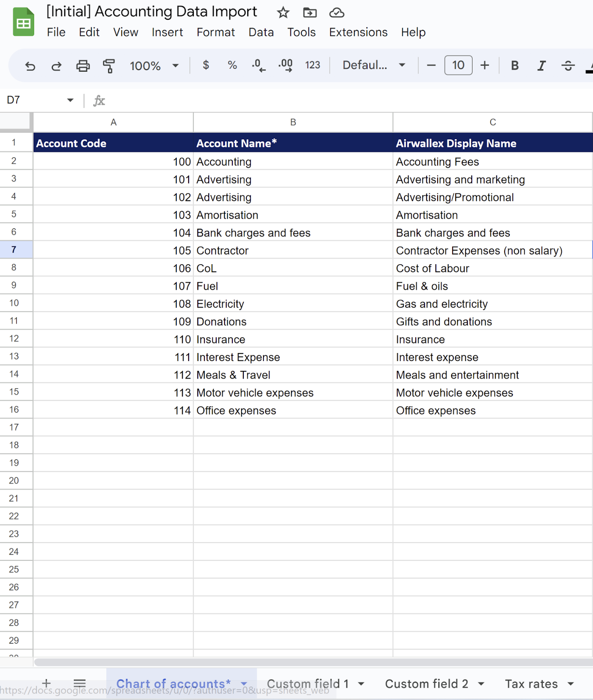Select cell Contractor Expenses (non salary)
This screenshot has height=700, width=593.
493,250
